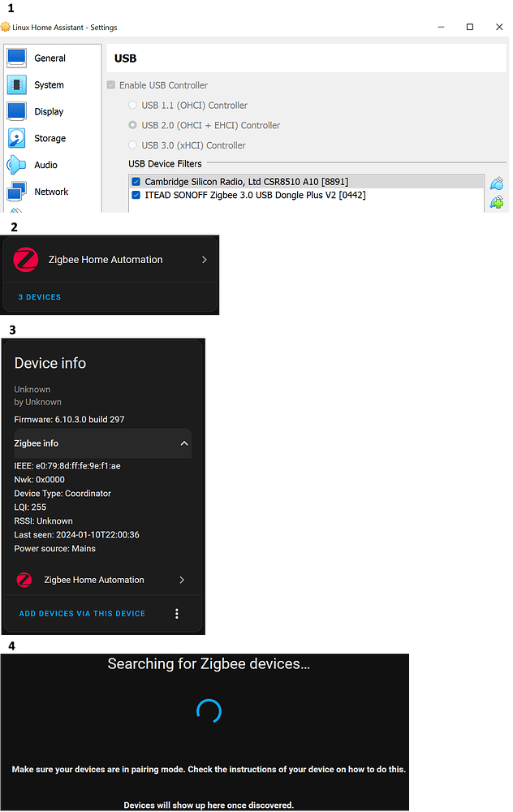Click the Power source: Mains line
Image resolution: width=513 pixels, height=812 pixels.
55,548
